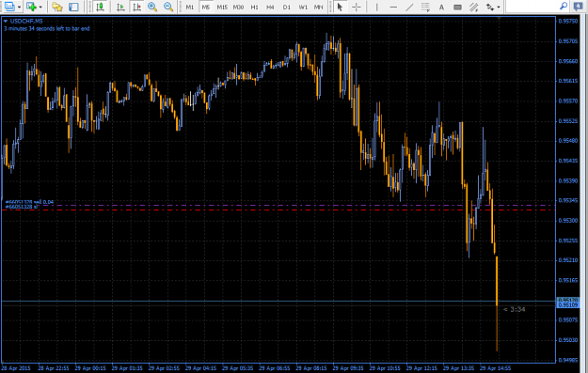Pick the Horizontal Line drawing tool
This screenshot has height=373, width=588.
(x=393, y=7)
